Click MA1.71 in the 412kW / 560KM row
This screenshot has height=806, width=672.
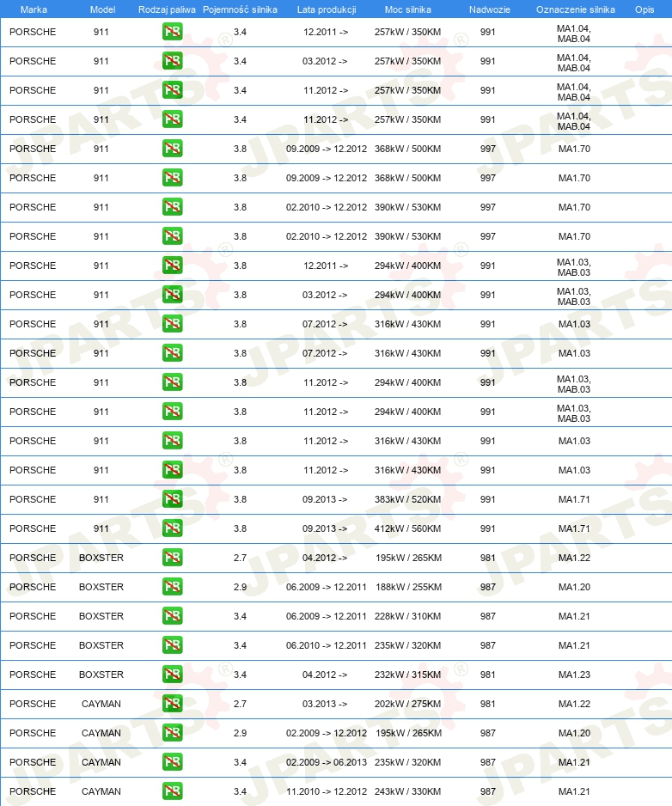tap(574, 529)
